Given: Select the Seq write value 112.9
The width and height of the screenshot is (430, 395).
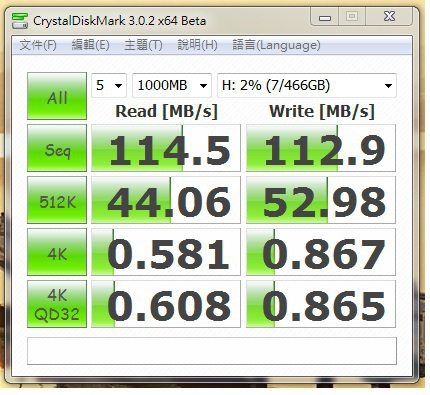Looking at the screenshot, I should point(321,148).
